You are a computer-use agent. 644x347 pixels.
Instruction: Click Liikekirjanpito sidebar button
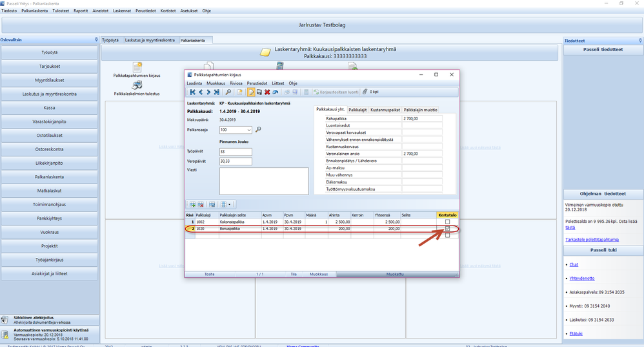click(x=49, y=163)
